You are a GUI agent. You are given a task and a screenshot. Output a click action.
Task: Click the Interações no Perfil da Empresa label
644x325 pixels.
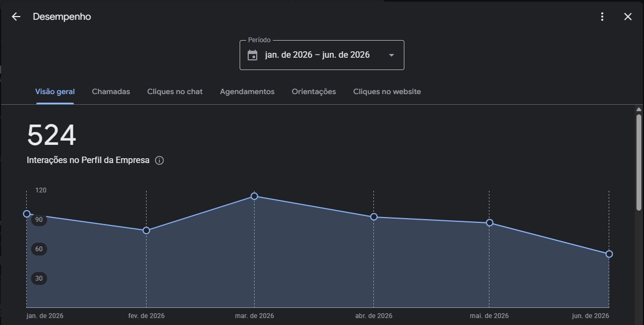tap(88, 160)
